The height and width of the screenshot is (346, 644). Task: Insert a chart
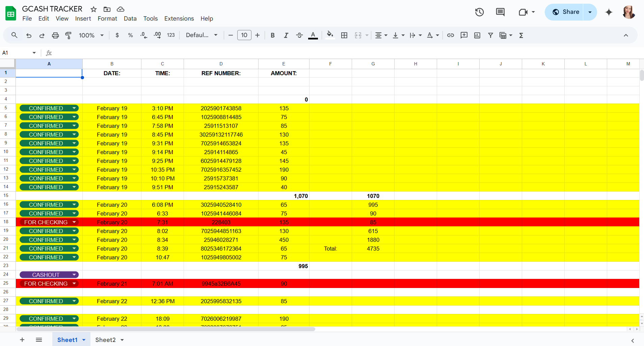coord(477,35)
